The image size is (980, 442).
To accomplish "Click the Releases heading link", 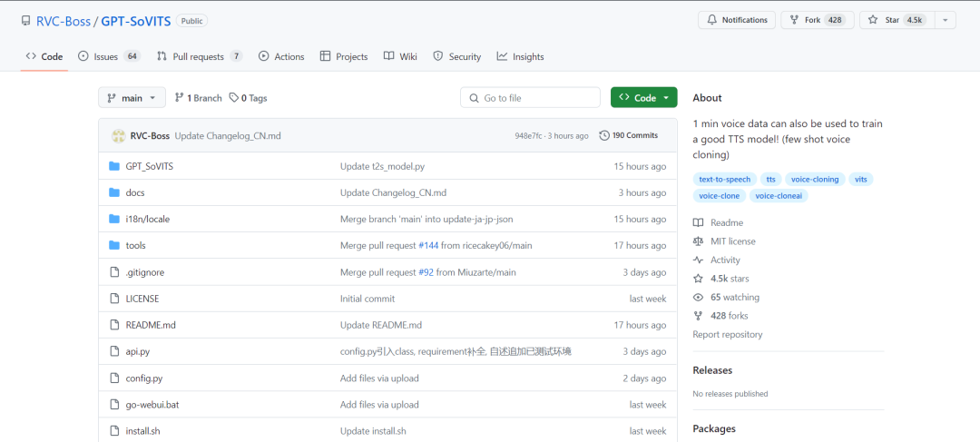I will click(x=712, y=370).
